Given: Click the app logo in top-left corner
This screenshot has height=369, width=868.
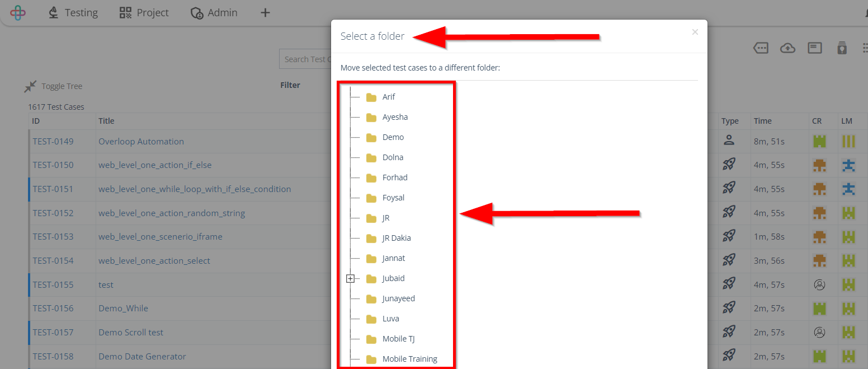Looking at the screenshot, I should [x=18, y=12].
